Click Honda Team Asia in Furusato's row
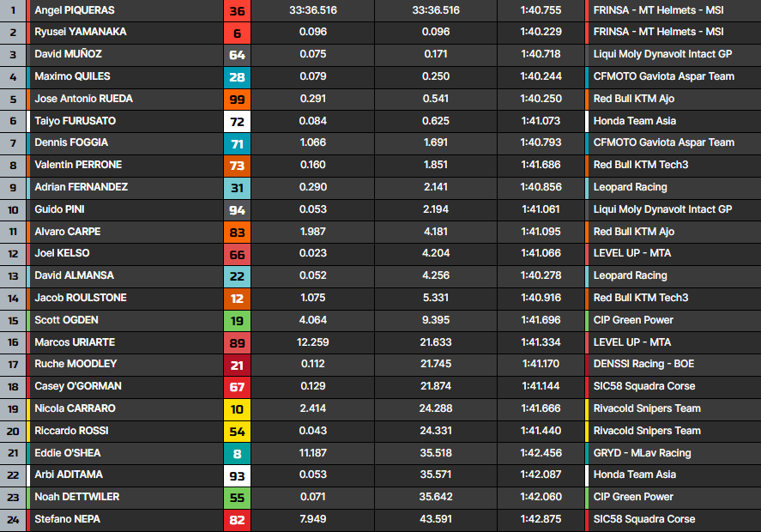This screenshot has width=761, height=532. tap(634, 121)
